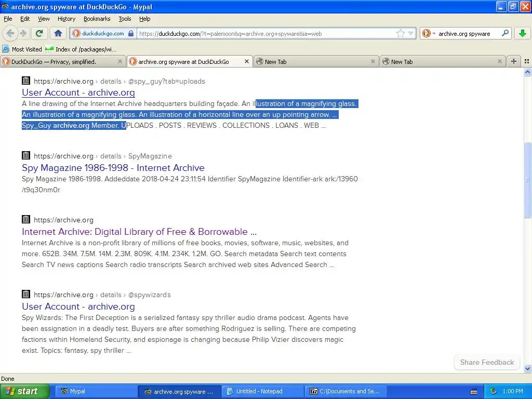
Task: Open first 'User Account - archive.org' result (@spy_guy)
Action: point(78,92)
